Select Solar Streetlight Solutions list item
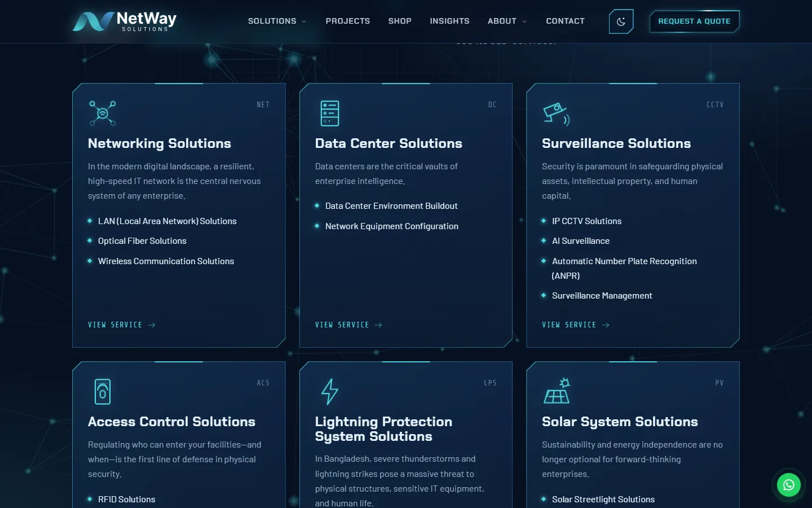The width and height of the screenshot is (812, 508). pos(603,500)
